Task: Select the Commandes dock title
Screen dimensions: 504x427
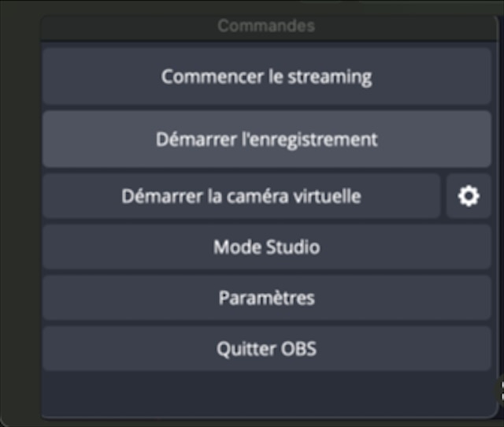Action: [266, 26]
